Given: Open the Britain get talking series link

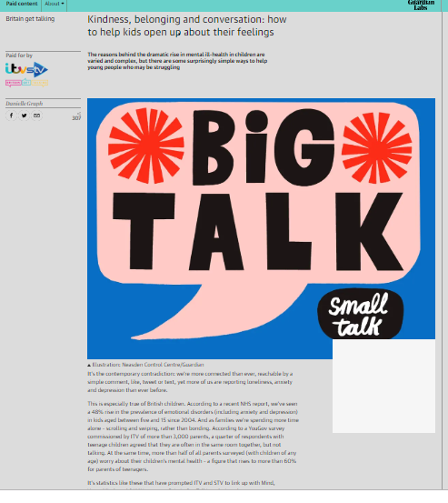Looking at the screenshot, I should point(30,19).
